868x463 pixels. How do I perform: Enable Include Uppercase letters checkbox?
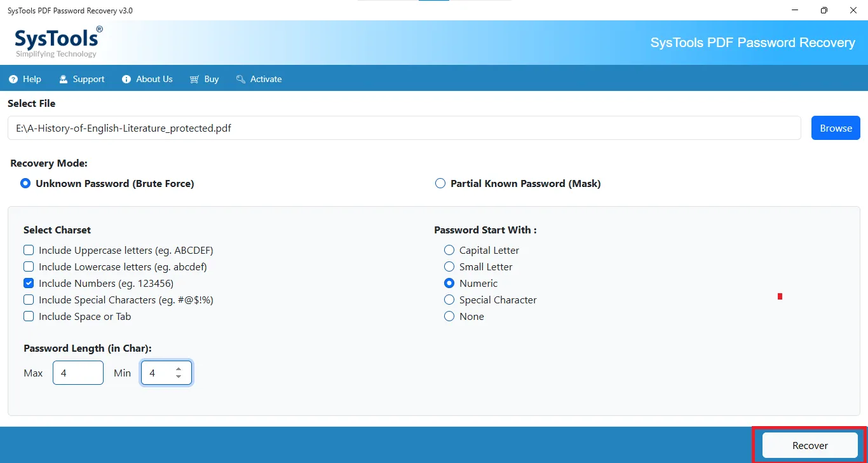click(x=29, y=250)
